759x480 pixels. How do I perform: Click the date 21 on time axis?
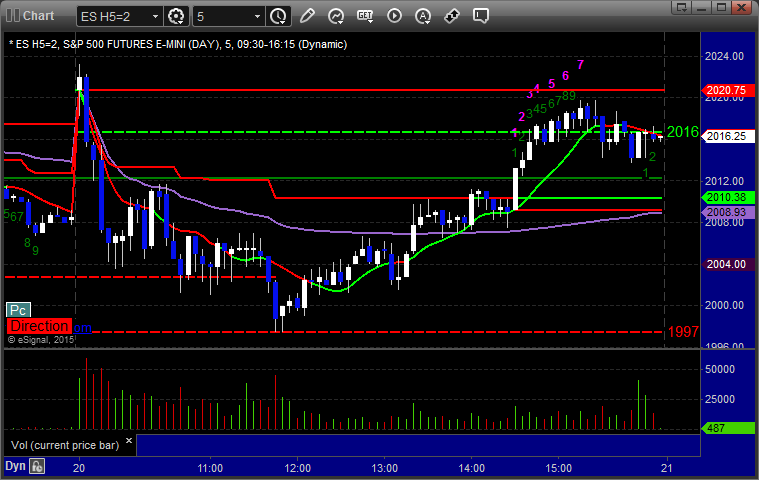click(x=667, y=468)
